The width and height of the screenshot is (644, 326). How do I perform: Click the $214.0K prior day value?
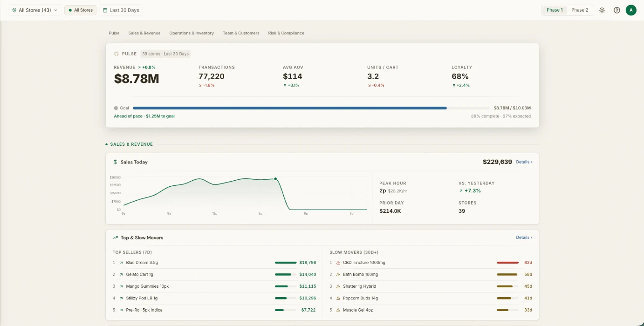click(x=390, y=211)
